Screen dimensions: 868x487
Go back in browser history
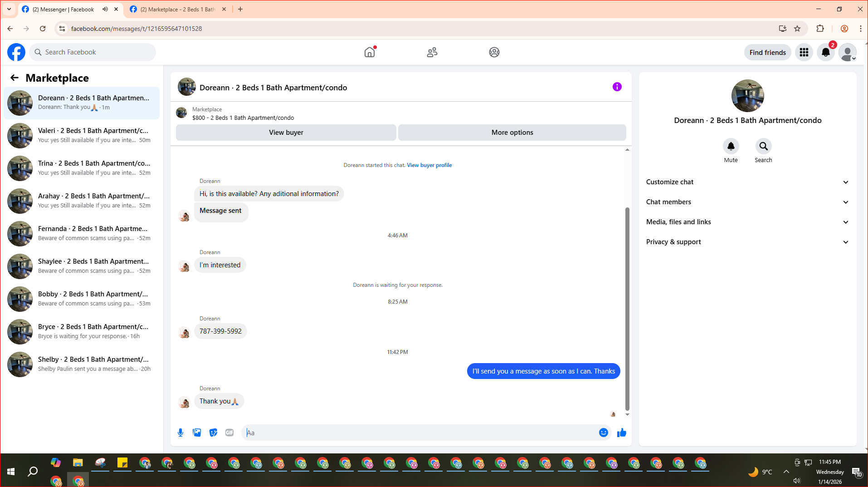10,29
